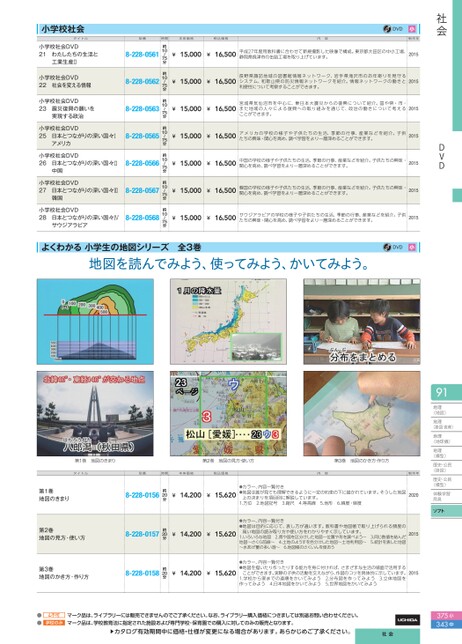Image resolution: width=462 pixels, height=644 pixels.
Task: Click the DVD disc icon in 地図シリーズ header
Action: pyautogui.click(x=387, y=247)
